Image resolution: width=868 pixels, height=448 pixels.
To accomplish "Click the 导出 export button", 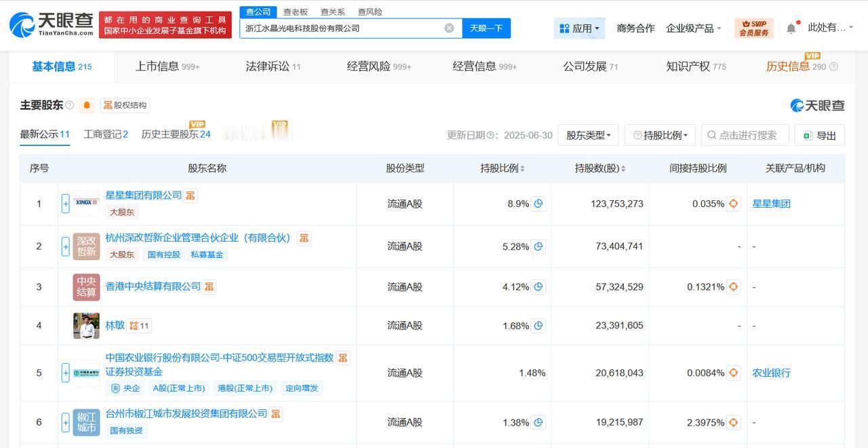I will point(820,135).
